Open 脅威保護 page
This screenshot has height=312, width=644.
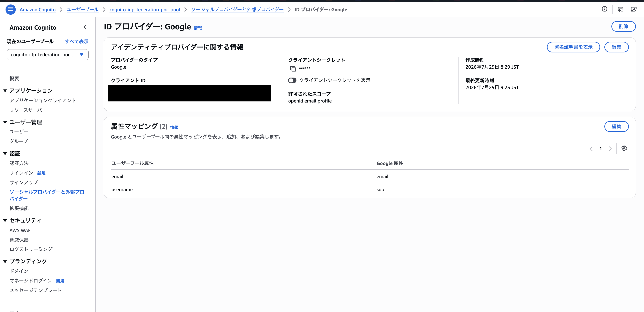pos(19,240)
